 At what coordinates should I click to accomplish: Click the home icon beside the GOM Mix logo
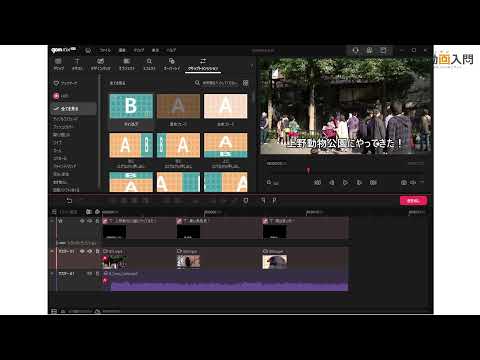[88, 50]
